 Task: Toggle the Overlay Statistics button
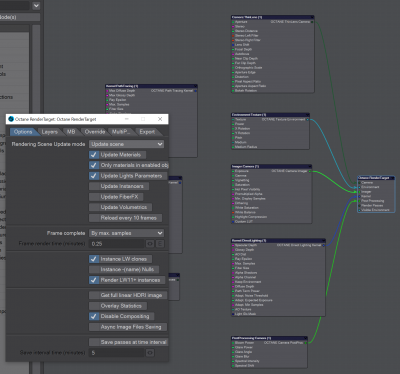pyautogui.click(x=118, y=306)
